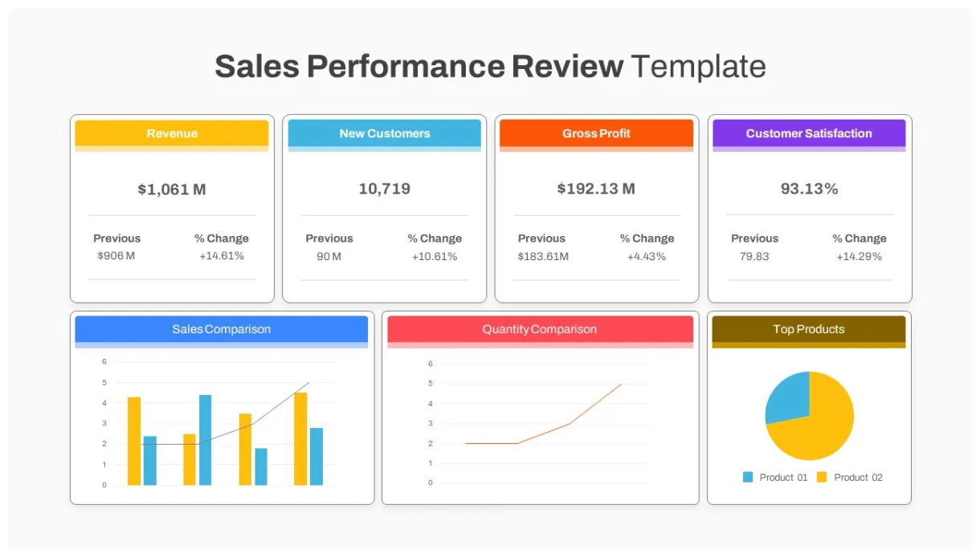Click the Top Products header

[x=808, y=329]
